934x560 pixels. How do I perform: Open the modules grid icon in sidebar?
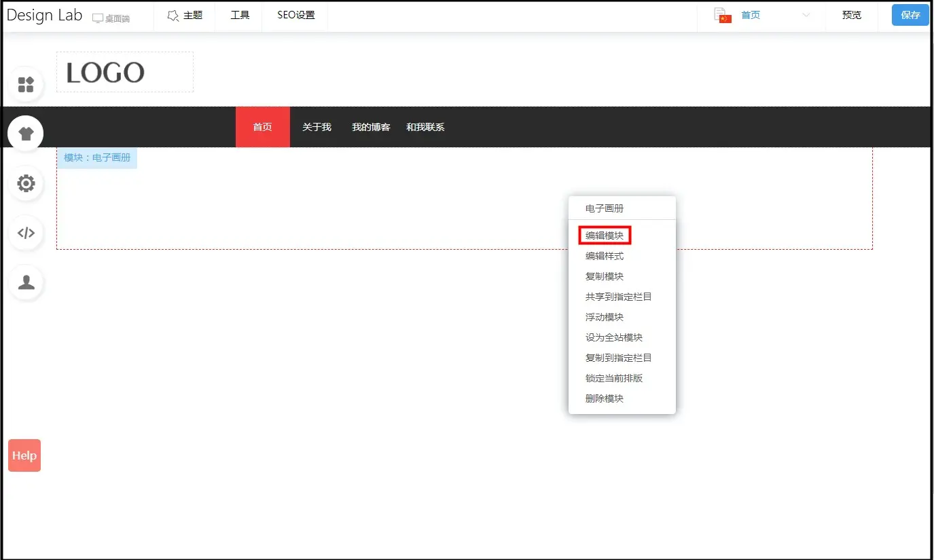(x=26, y=85)
